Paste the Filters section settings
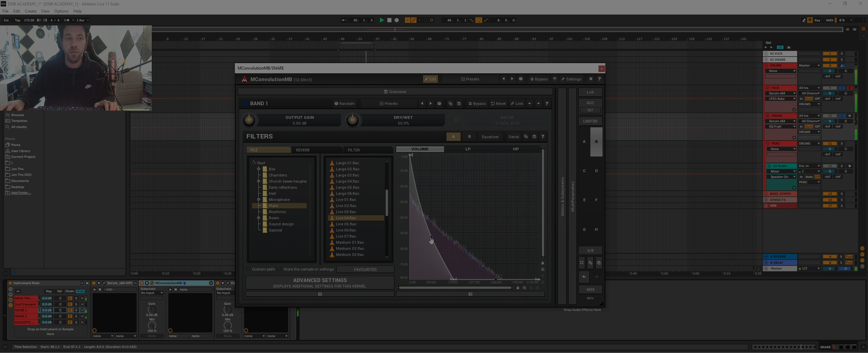 (534, 136)
